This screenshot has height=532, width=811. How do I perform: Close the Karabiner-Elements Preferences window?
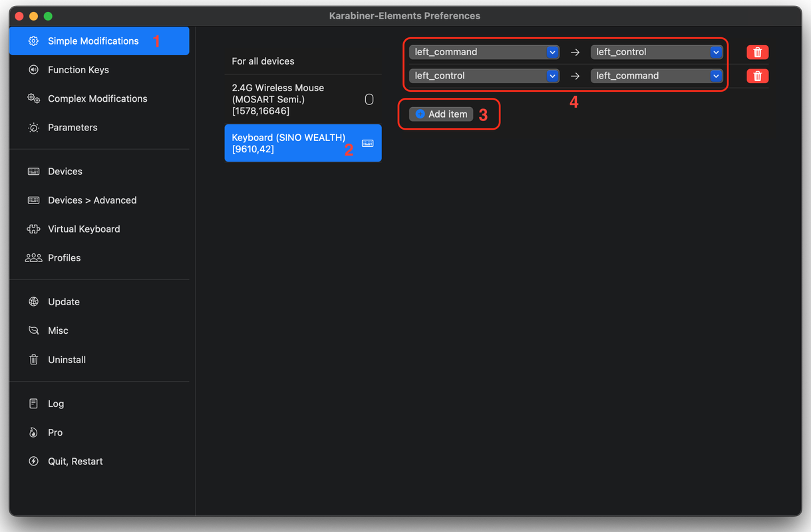point(20,16)
